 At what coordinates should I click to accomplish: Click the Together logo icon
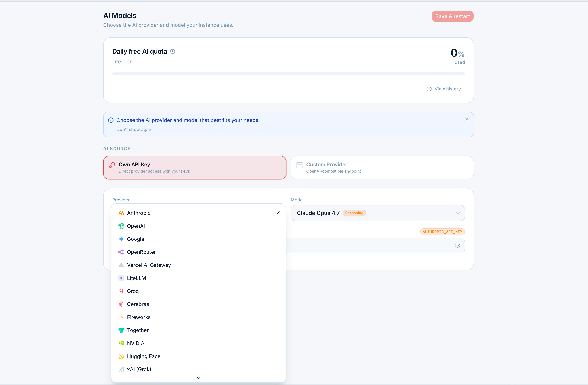click(121, 330)
